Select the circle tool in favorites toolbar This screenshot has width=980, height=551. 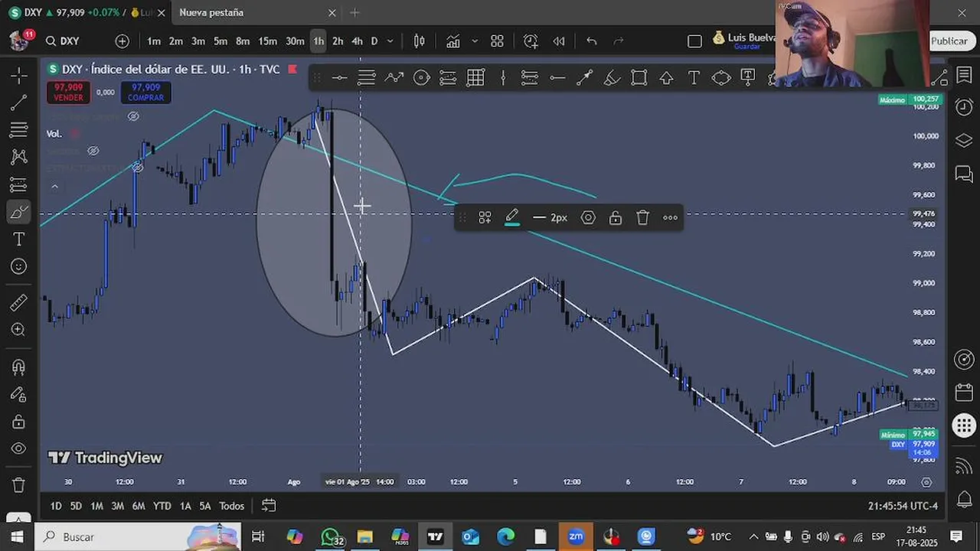(x=421, y=77)
